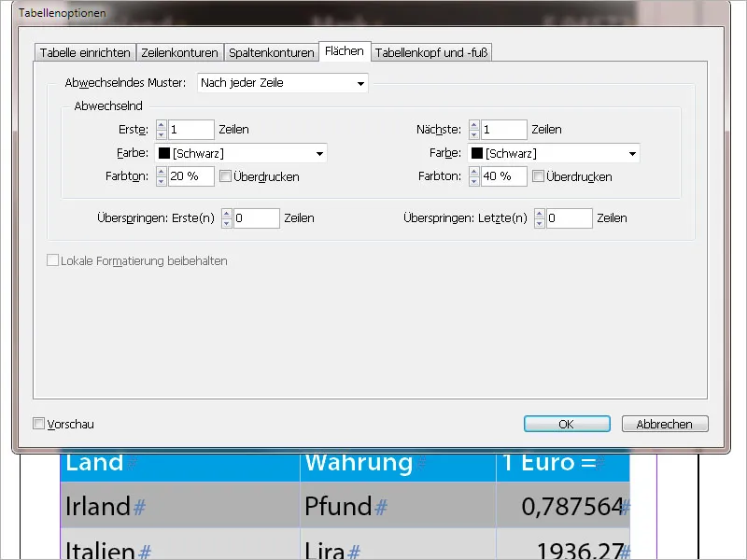Image resolution: width=747 pixels, height=560 pixels.
Task: Decrement the 'Nächste' Zeilen value
Action: pyautogui.click(x=474, y=133)
